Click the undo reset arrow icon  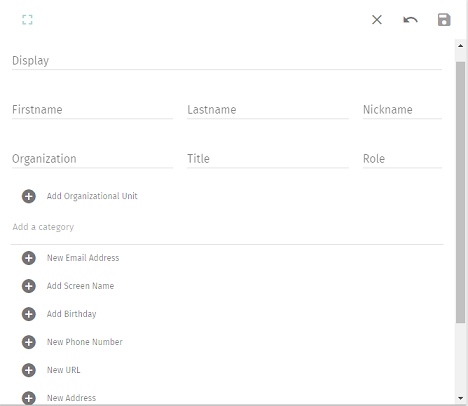[410, 20]
